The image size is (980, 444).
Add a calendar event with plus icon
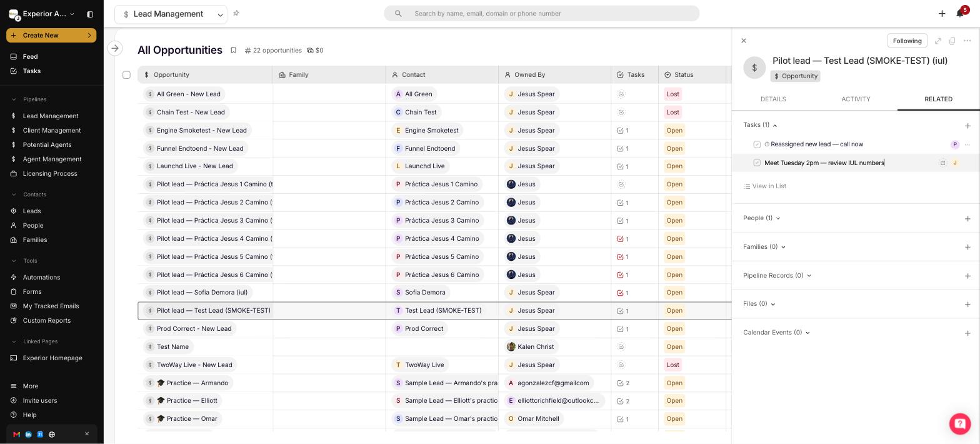pyautogui.click(x=967, y=333)
